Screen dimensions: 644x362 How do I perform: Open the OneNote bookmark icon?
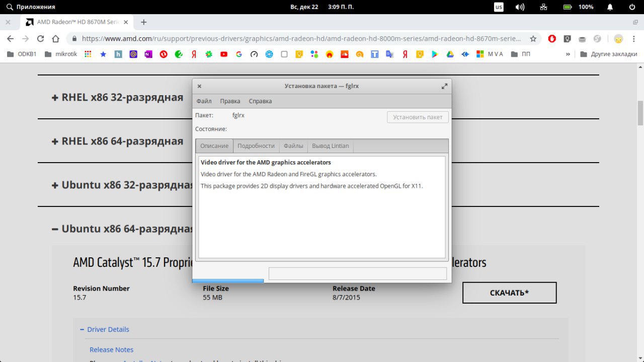tap(148, 54)
